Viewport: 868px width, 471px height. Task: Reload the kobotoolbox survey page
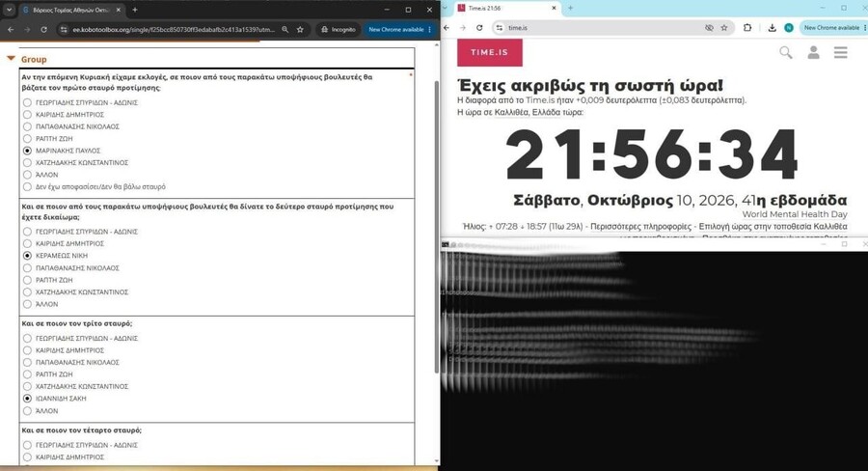[43, 29]
